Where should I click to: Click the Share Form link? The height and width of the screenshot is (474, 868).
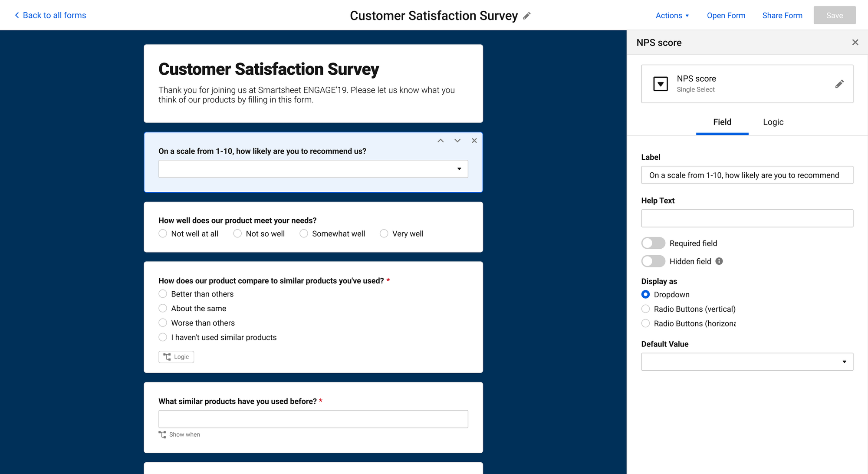click(782, 16)
